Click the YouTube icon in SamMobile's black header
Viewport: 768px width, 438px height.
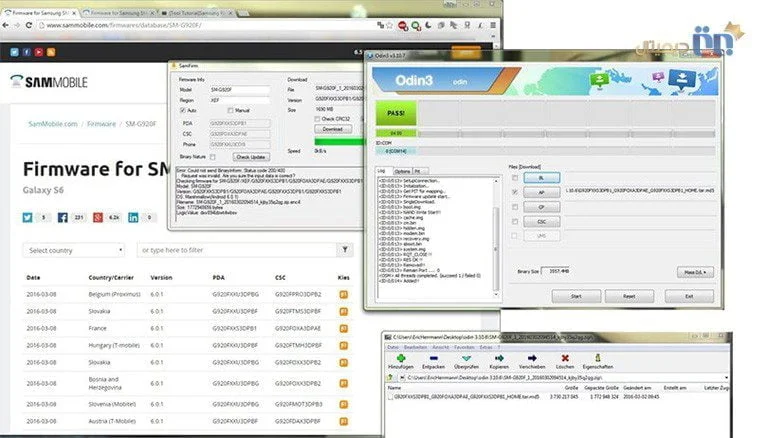click(x=39, y=52)
